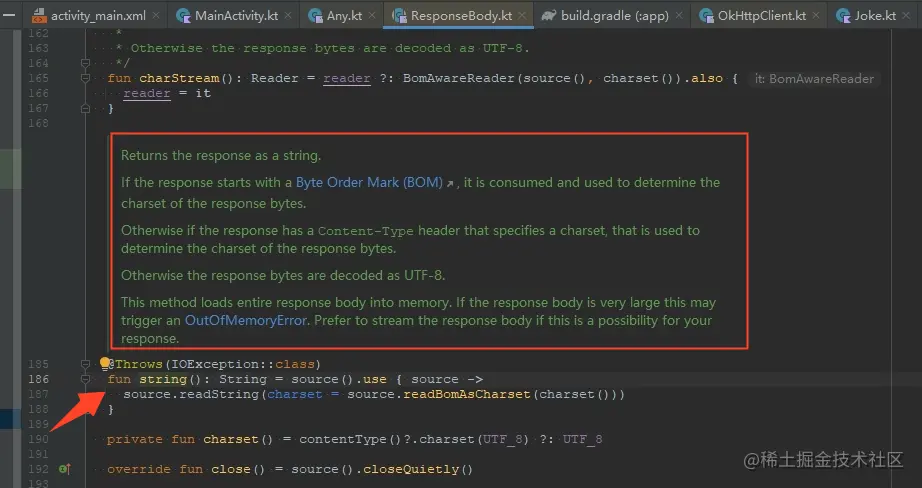Click 'Returns the response as a string.' text
922x488 pixels.
coord(221,156)
